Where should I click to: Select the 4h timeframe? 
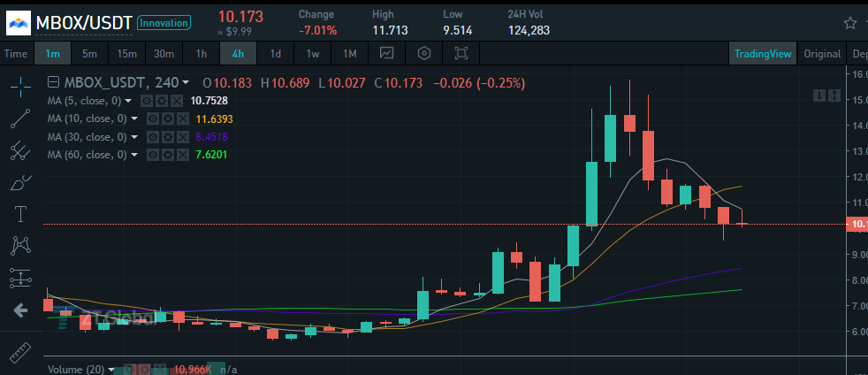(238, 54)
